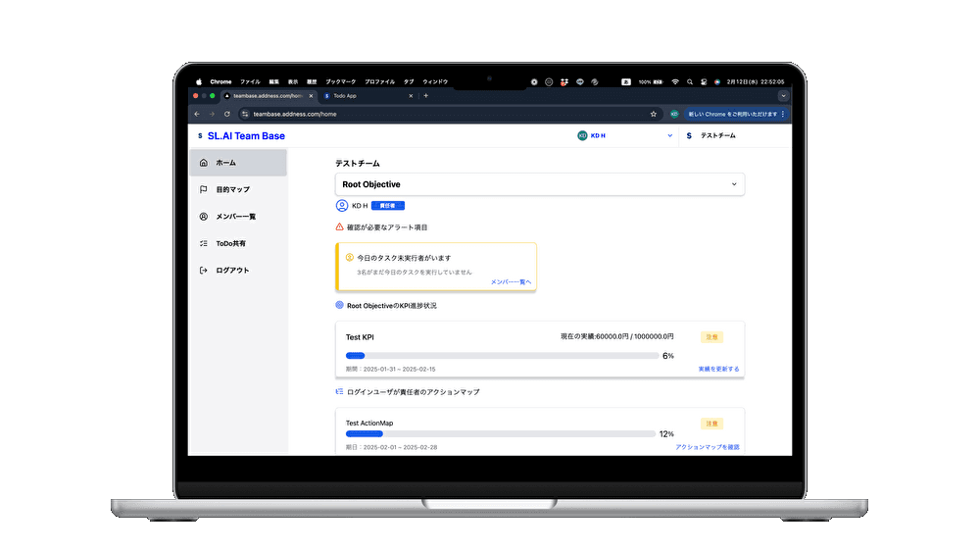Open the Apple menu

tap(199, 82)
